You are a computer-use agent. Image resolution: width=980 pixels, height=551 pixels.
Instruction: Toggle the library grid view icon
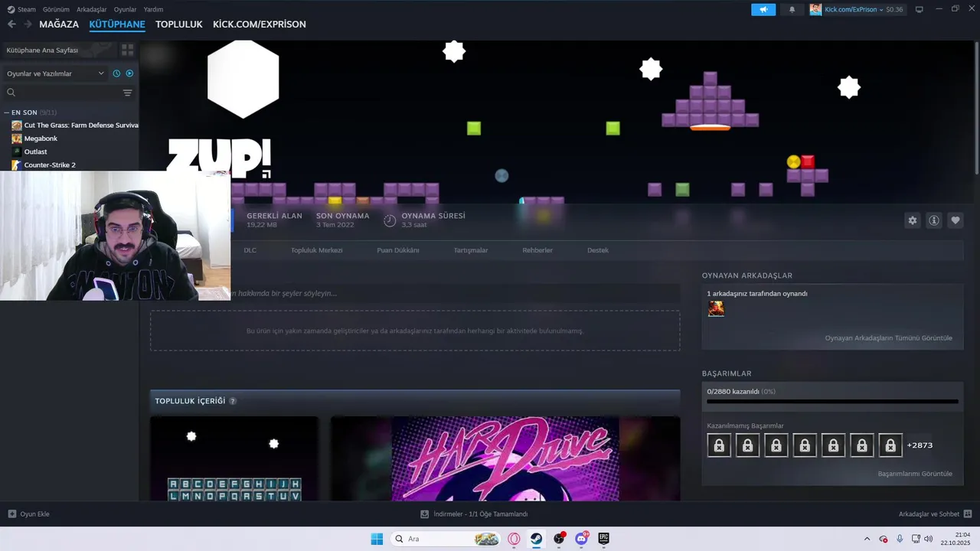coord(127,50)
